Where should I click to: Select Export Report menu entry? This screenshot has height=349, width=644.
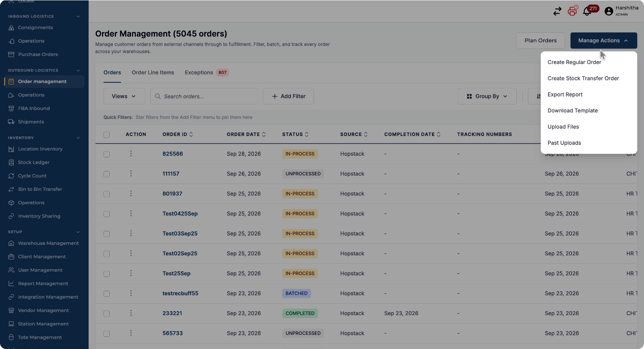[565, 94]
